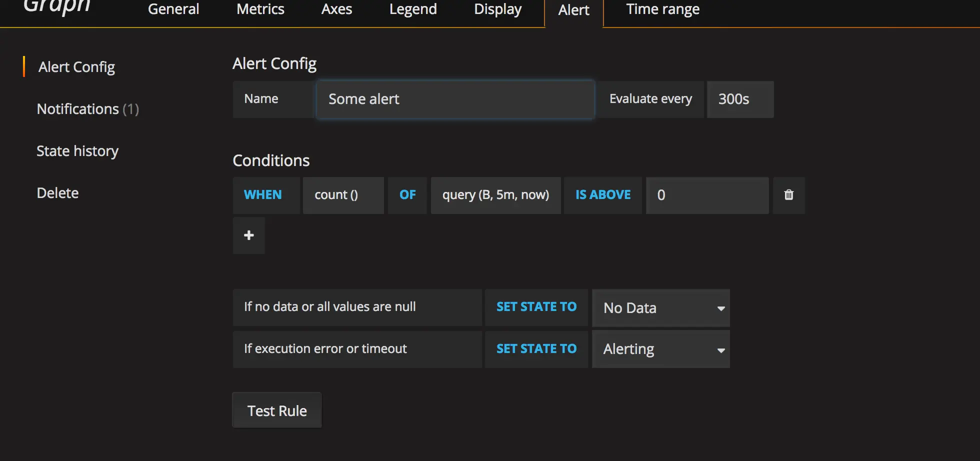Open the "No Data" state dropdown
This screenshot has height=461, width=980.
[660, 308]
